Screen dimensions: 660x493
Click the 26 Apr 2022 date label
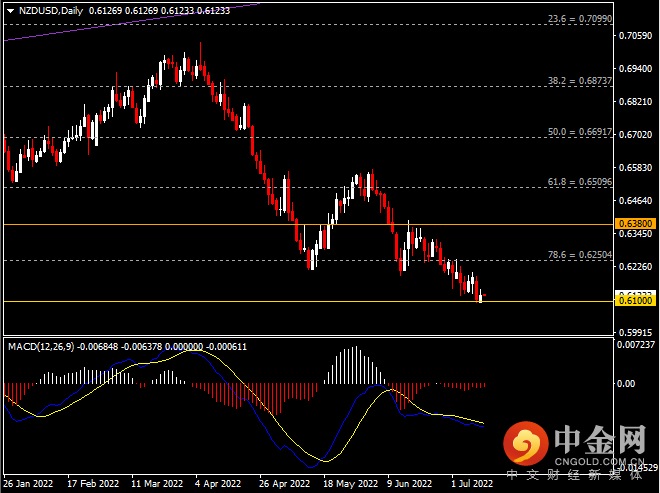click(x=285, y=484)
